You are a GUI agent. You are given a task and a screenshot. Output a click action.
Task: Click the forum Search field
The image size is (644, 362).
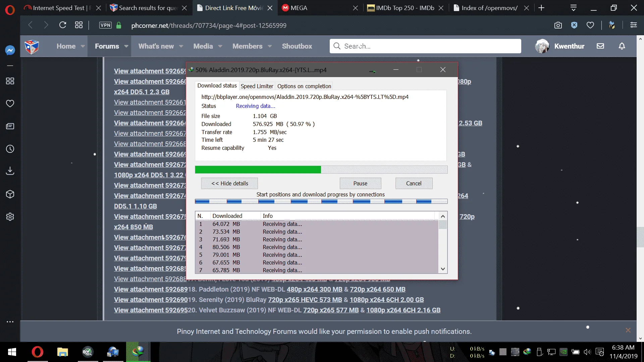[x=425, y=46]
